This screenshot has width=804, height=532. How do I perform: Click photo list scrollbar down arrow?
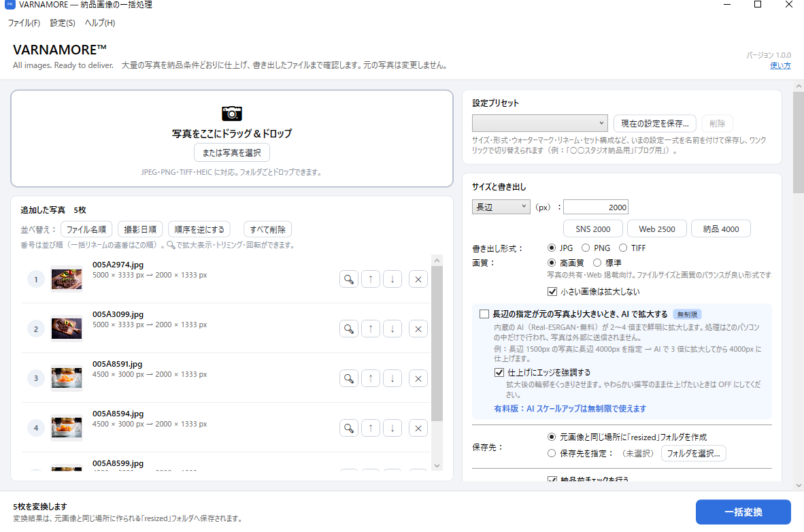437,466
